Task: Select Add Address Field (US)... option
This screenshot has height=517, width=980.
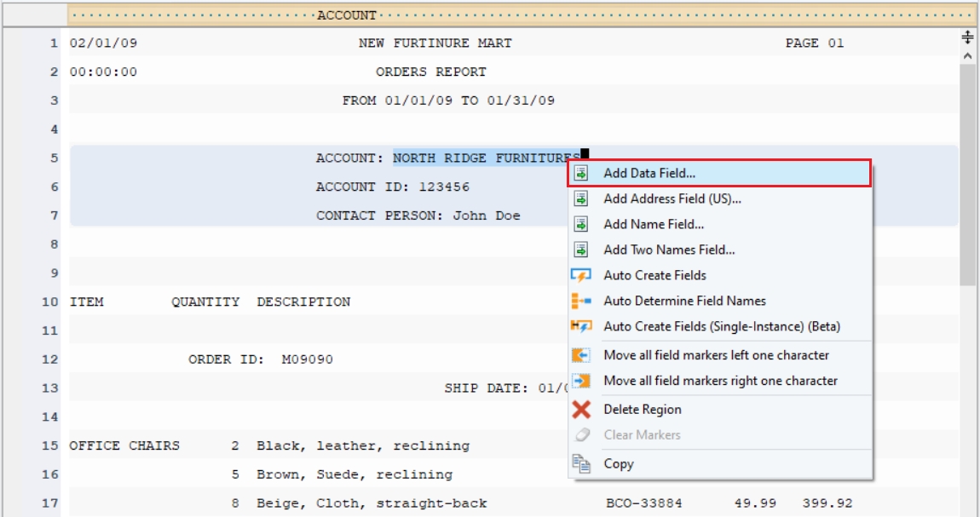Action: click(672, 198)
